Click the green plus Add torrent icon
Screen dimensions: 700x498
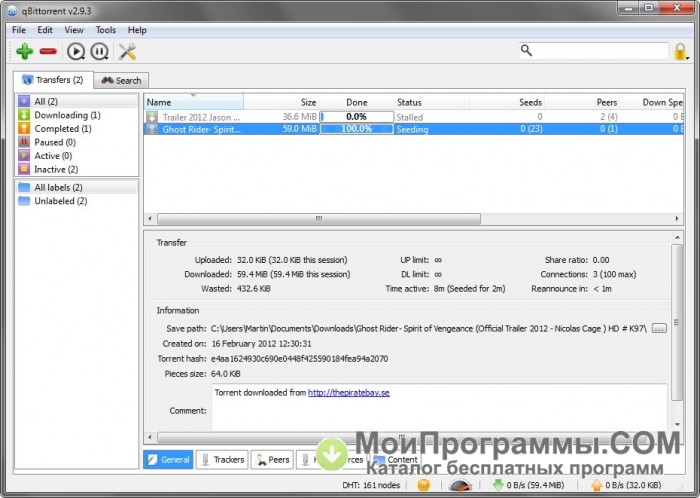[x=25, y=51]
